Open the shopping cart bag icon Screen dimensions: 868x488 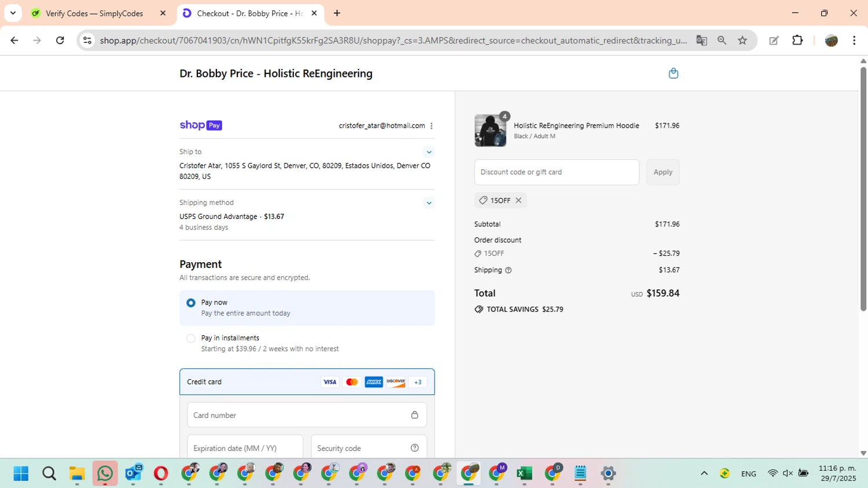pos(673,74)
